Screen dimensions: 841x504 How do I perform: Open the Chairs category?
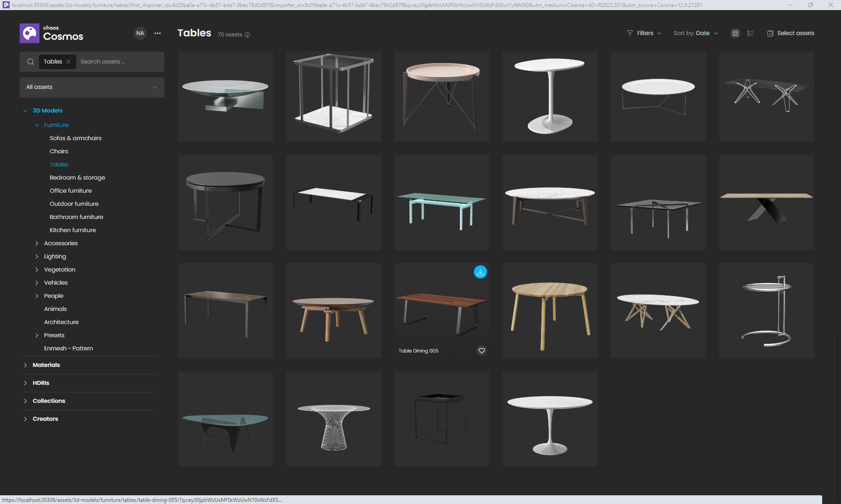pos(59,151)
